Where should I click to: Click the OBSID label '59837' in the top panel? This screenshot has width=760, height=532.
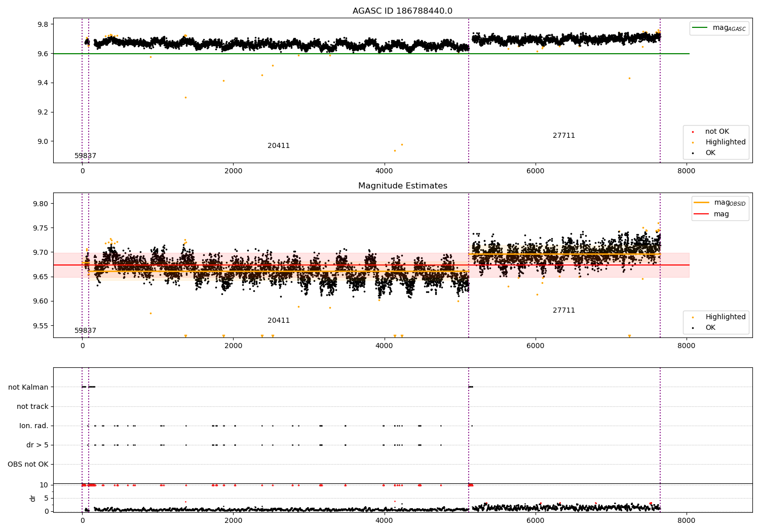[x=85, y=156]
